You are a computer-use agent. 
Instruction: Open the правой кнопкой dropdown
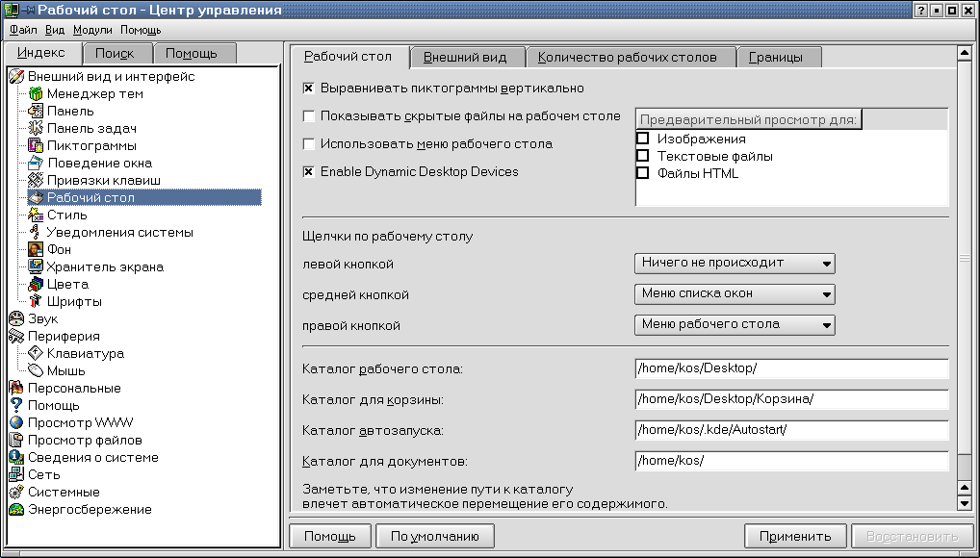coord(734,325)
